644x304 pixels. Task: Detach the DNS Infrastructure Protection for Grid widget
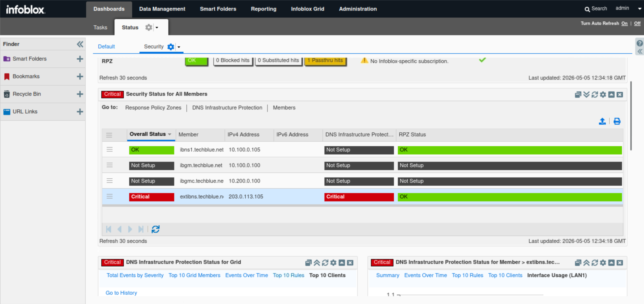tap(309, 262)
